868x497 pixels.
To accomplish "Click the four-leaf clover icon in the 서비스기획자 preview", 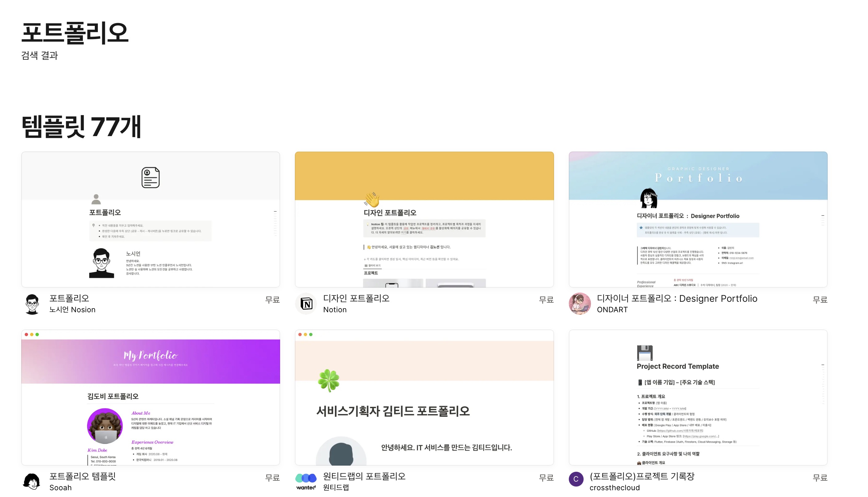I will (x=328, y=380).
